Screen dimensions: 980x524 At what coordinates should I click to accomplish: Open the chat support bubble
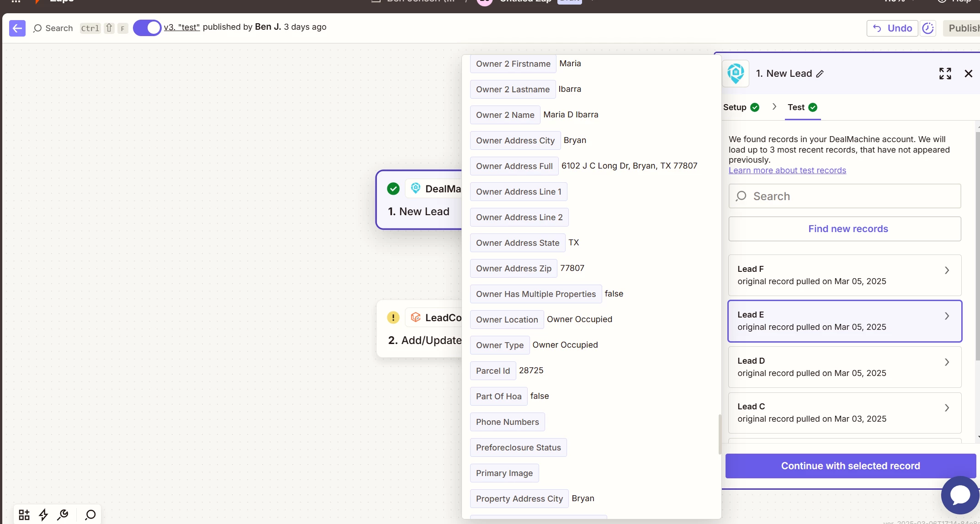960,495
